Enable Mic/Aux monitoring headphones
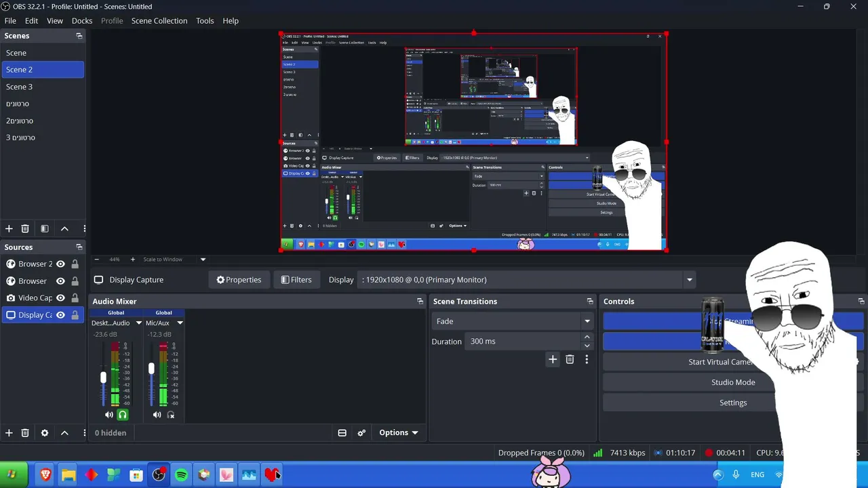 [x=171, y=415]
